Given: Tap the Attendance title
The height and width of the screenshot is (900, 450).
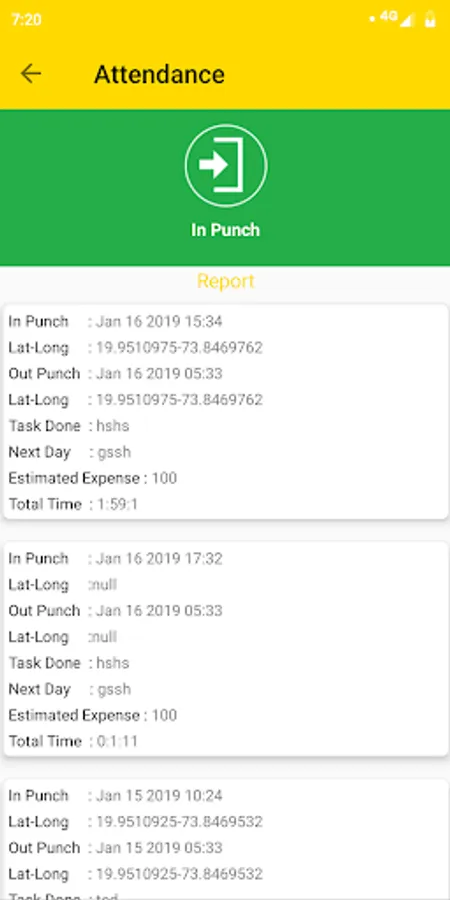Looking at the screenshot, I should [159, 75].
